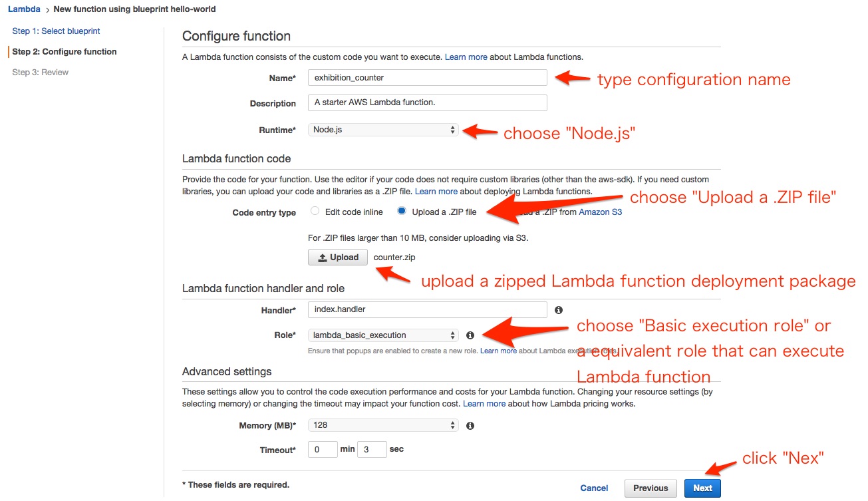868x501 pixels.
Task: Select the Upload a .ZIP file option
Action: click(x=401, y=212)
